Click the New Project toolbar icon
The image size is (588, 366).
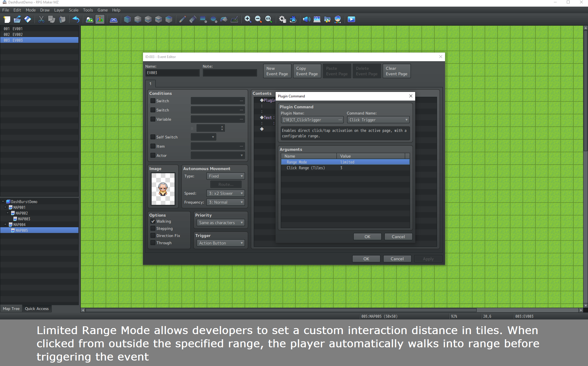(x=7, y=19)
